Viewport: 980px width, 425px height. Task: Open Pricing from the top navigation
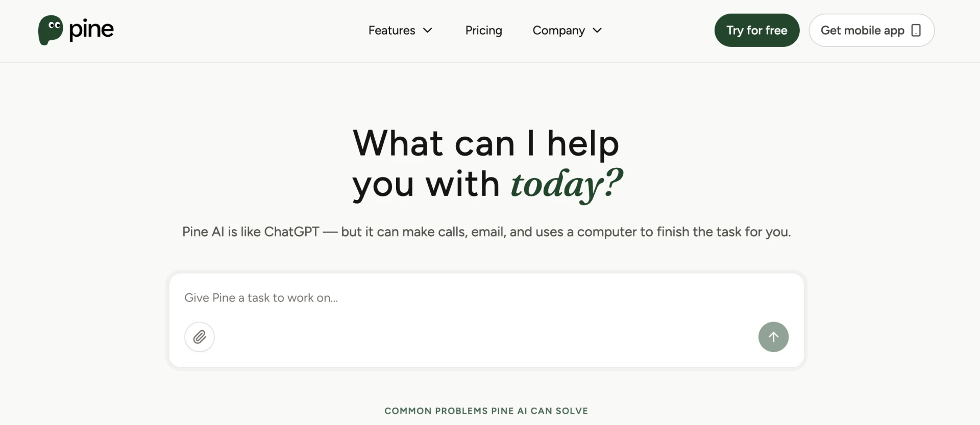click(x=483, y=30)
